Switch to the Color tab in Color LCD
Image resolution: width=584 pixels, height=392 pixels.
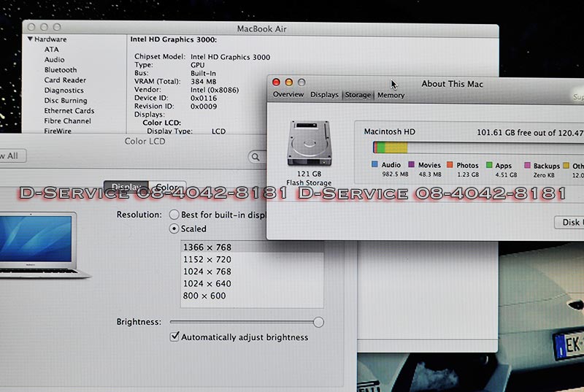coord(167,187)
